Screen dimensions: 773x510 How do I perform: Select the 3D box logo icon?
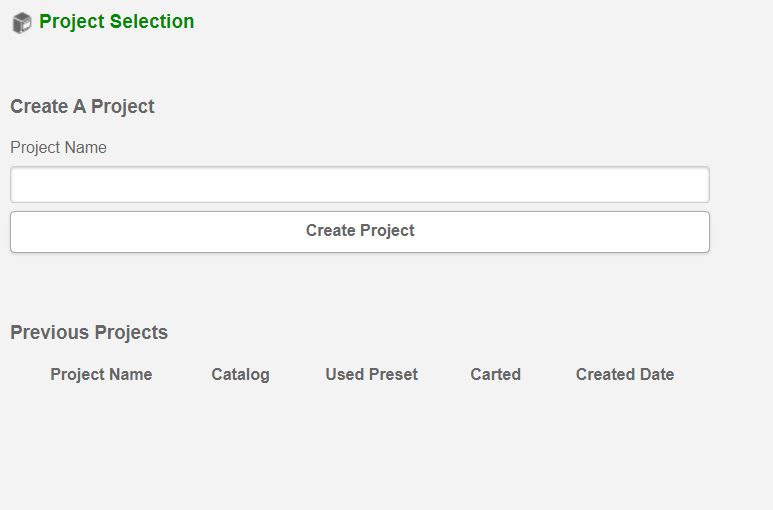click(22, 22)
